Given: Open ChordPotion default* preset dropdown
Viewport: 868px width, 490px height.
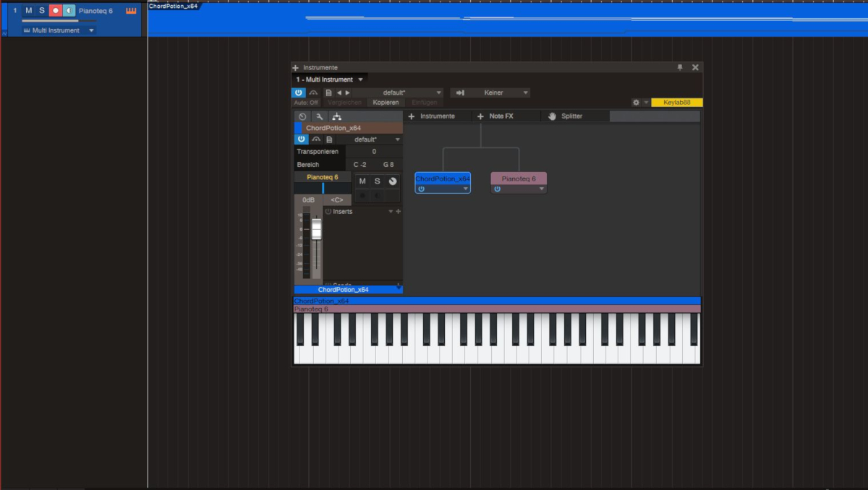Looking at the screenshot, I should 368,139.
